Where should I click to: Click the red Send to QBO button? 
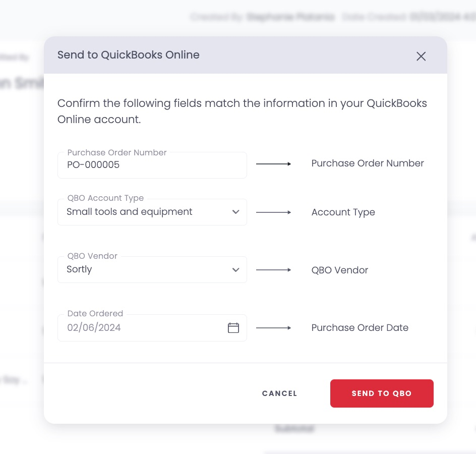click(382, 393)
